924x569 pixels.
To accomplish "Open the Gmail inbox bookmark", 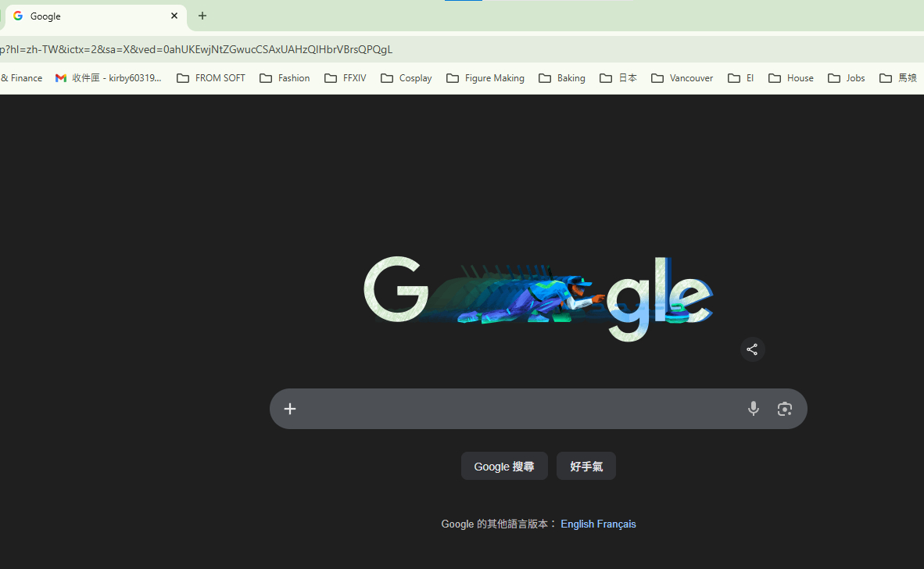I will coord(109,78).
